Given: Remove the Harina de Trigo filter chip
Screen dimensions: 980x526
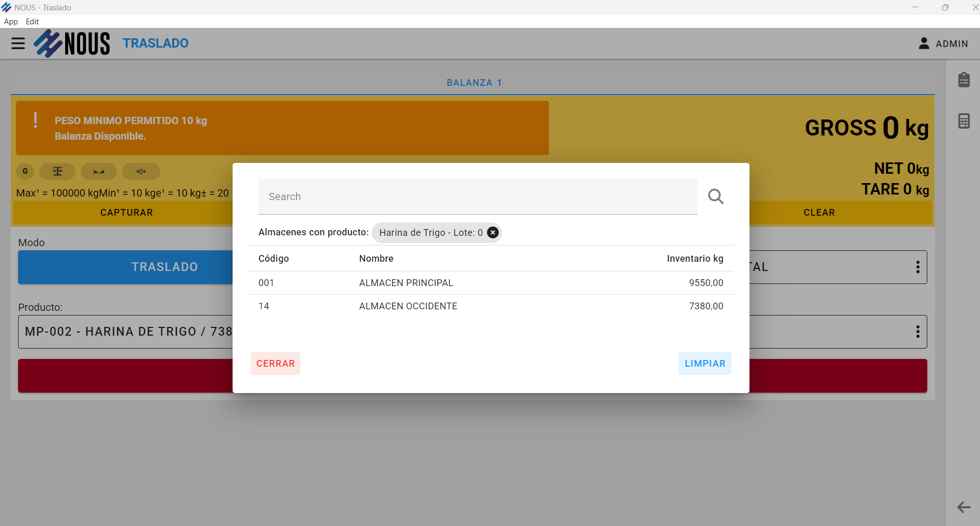Looking at the screenshot, I should (493, 233).
